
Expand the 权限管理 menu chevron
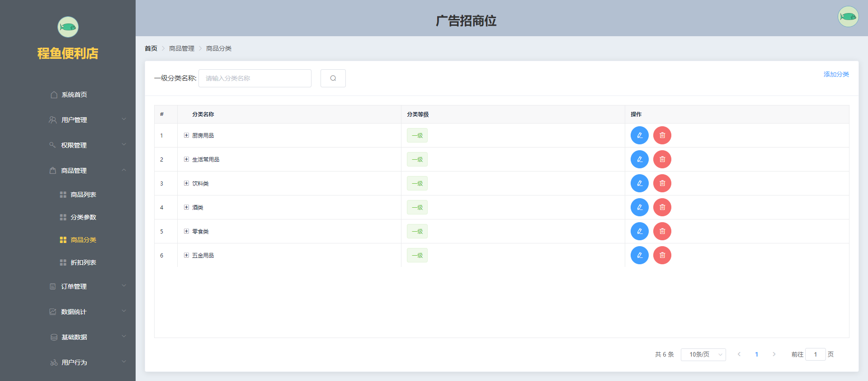[124, 145]
